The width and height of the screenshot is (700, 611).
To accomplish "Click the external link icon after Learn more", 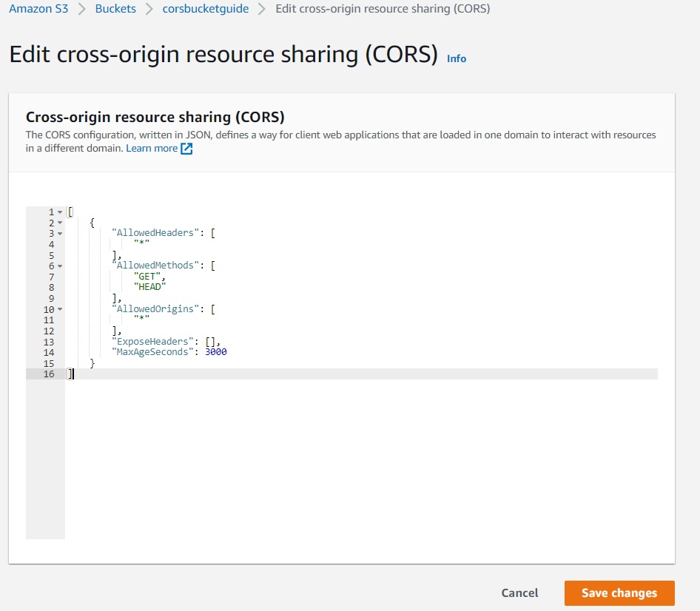I will click(x=186, y=149).
